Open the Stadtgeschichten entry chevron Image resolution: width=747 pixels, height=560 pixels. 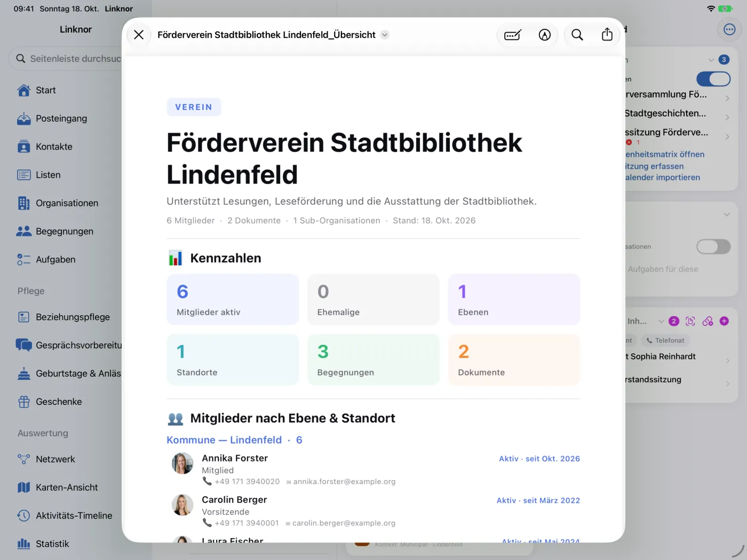click(x=727, y=117)
